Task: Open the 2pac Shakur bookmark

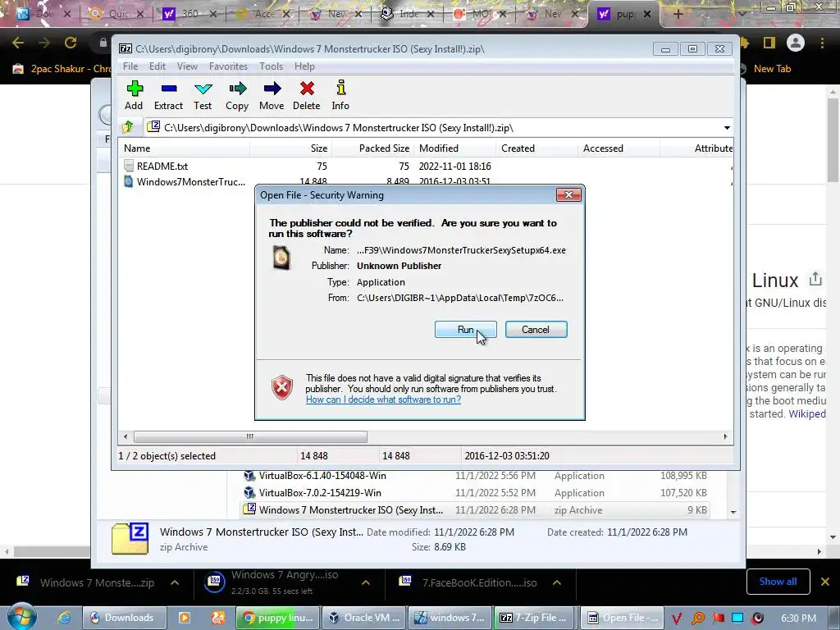Action: pyautogui.click(x=62, y=69)
